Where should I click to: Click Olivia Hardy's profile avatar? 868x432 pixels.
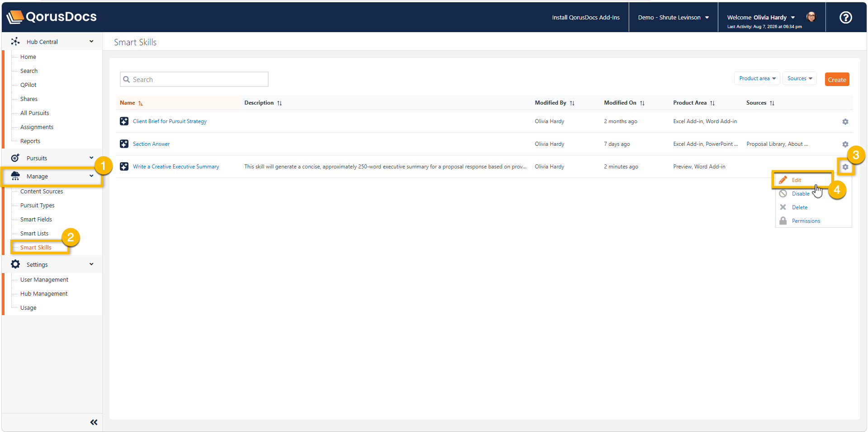pyautogui.click(x=811, y=17)
